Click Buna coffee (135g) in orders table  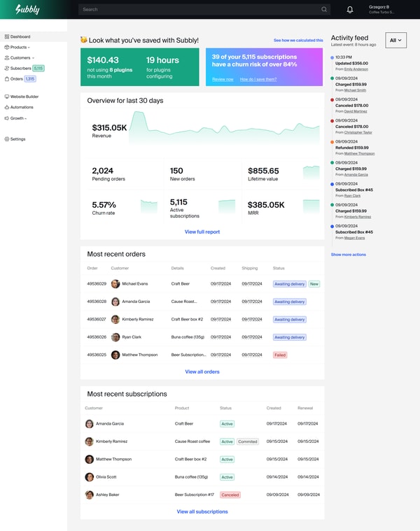[188, 337]
